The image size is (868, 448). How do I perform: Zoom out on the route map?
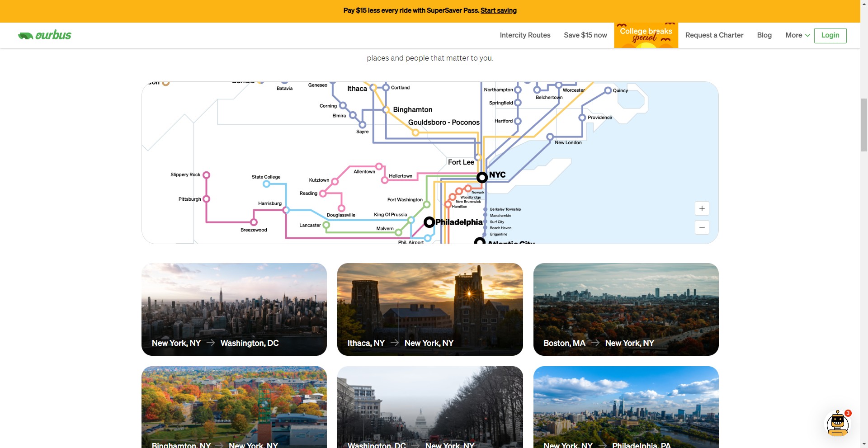[702, 227]
